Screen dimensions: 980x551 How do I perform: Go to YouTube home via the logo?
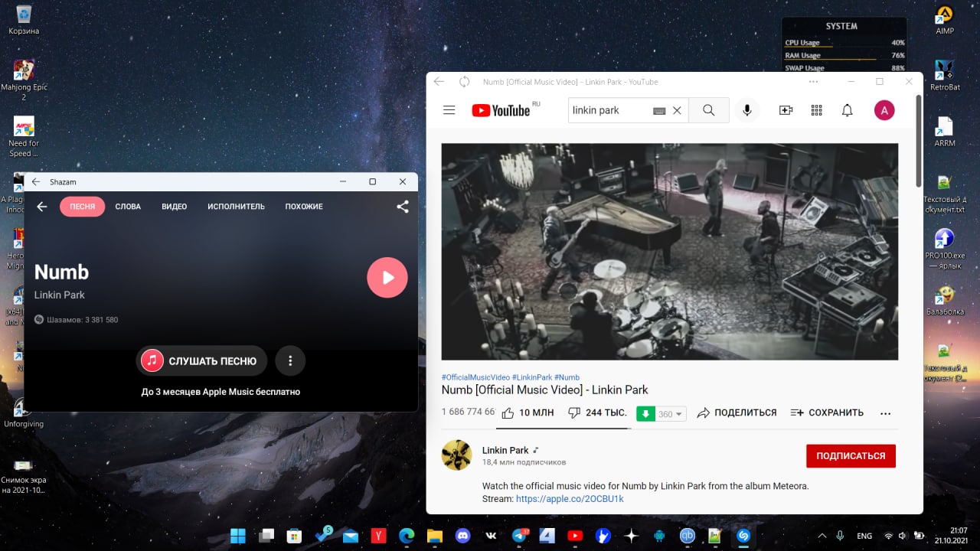pos(501,110)
